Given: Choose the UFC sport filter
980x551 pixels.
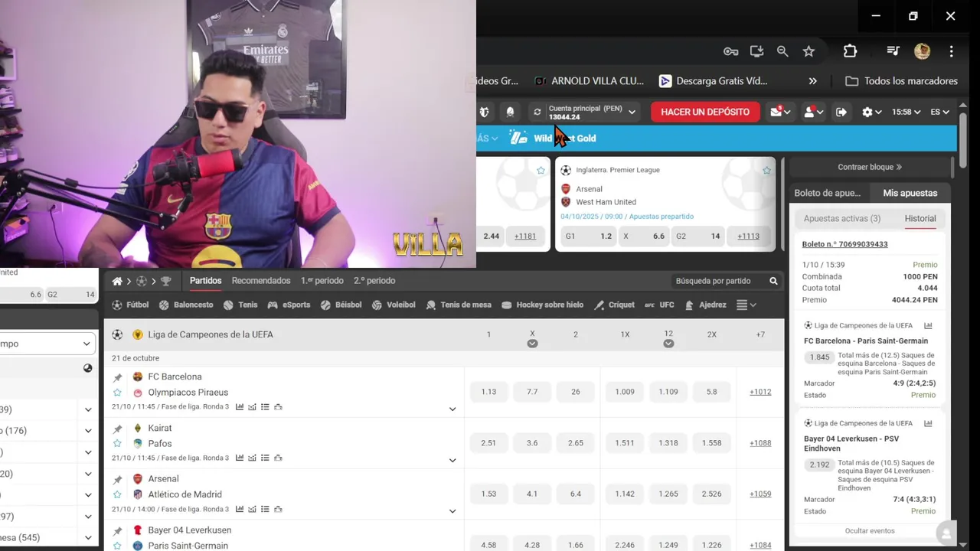Looking at the screenshot, I should point(659,305).
